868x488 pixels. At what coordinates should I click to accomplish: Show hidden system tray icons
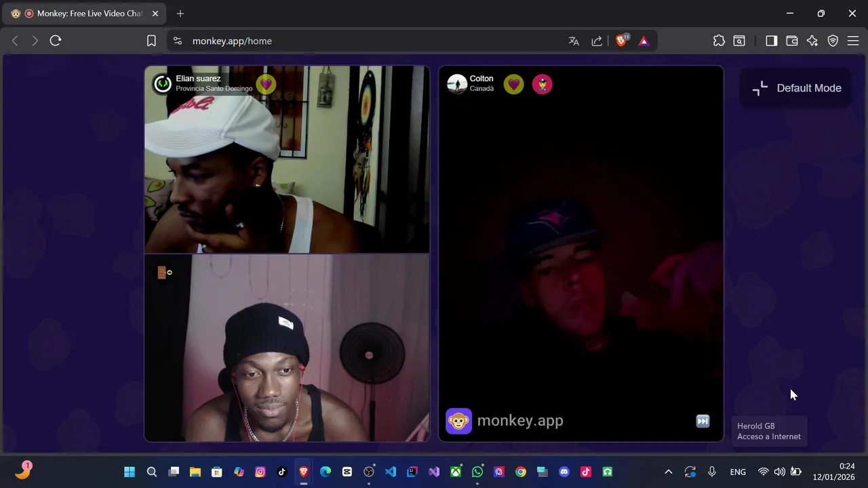(x=668, y=472)
